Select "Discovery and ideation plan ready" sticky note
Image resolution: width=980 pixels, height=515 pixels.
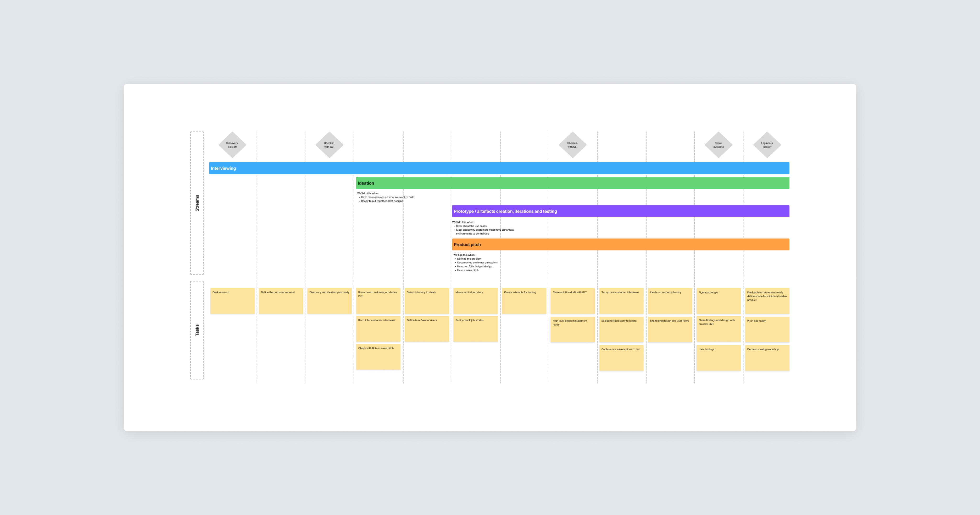tap(329, 301)
